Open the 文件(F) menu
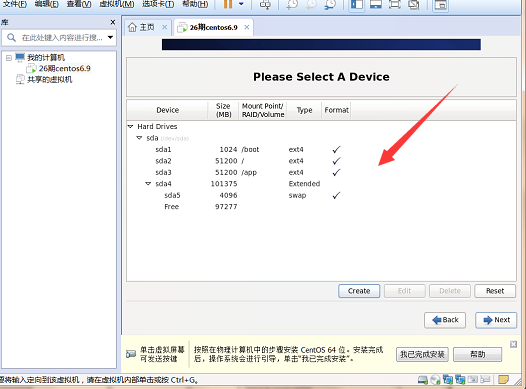 click(x=14, y=4)
